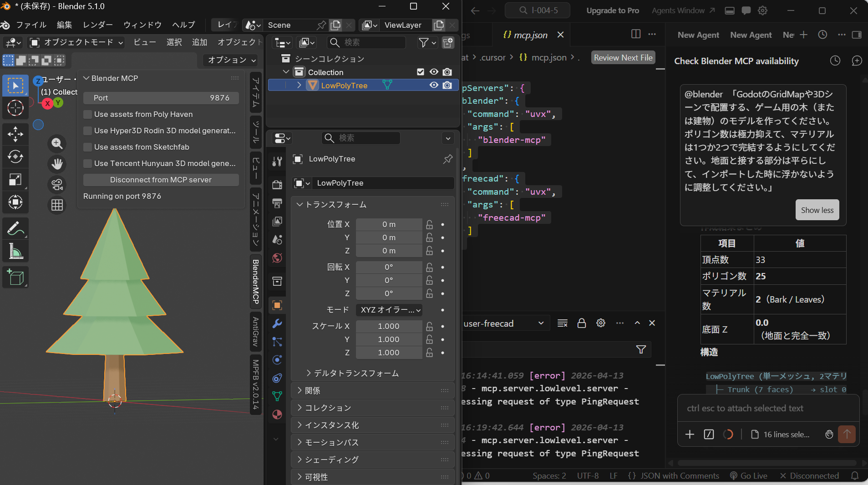868x485 pixels.
Task: Select the Annotate pencil tool
Action: [x=15, y=228]
